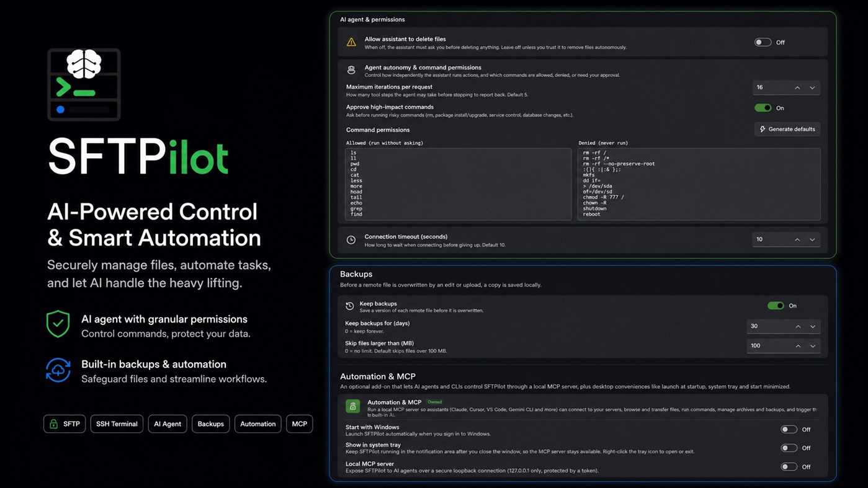Click 'AI-Powered Control & Smart Automation' headline
This screenshot has height=488, width=868.
pos(154,224)
